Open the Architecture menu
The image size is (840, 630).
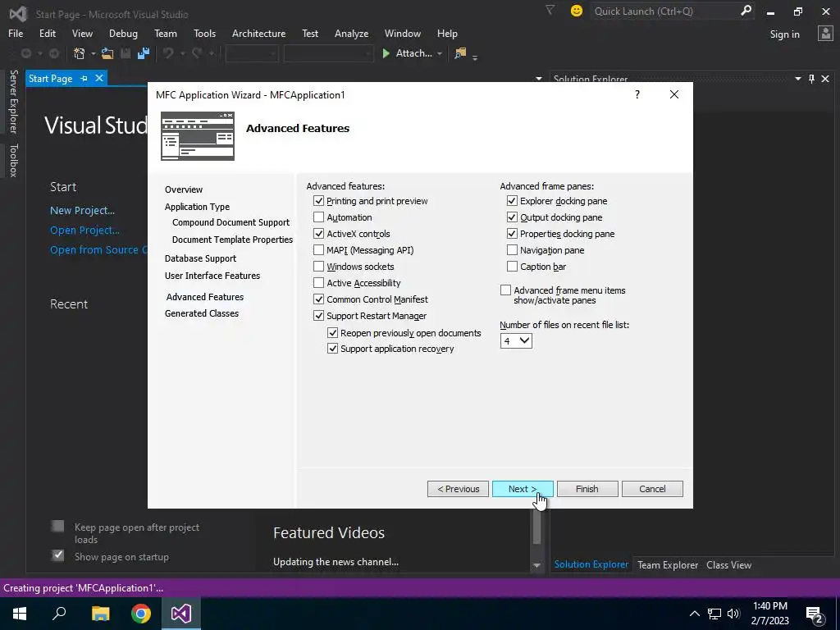pyautogui.click(x=258, y=33)
